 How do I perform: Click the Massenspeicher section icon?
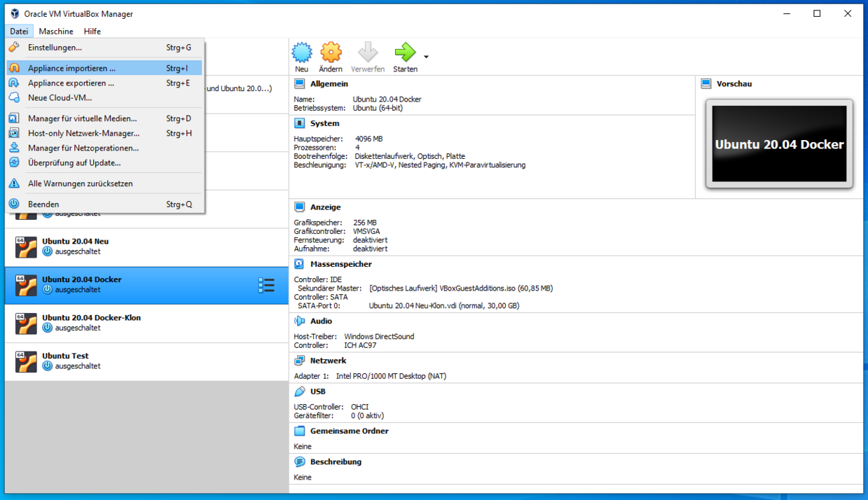[x=300, y=264]
